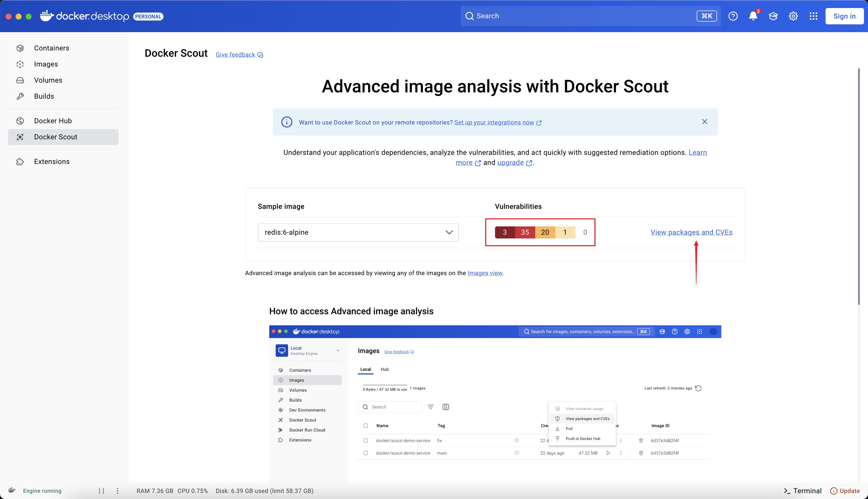
Task: Follow the Images view link
Action: (x=485, y=273)
